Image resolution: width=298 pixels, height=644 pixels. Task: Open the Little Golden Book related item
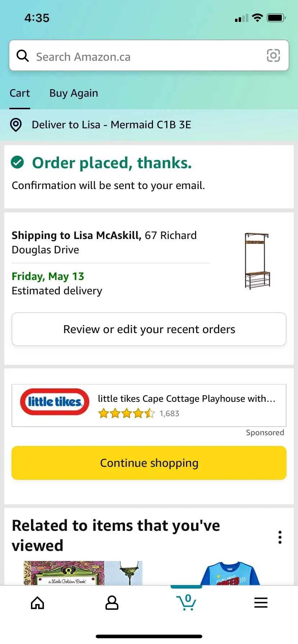pyautogui.click(x=64, y=573)
